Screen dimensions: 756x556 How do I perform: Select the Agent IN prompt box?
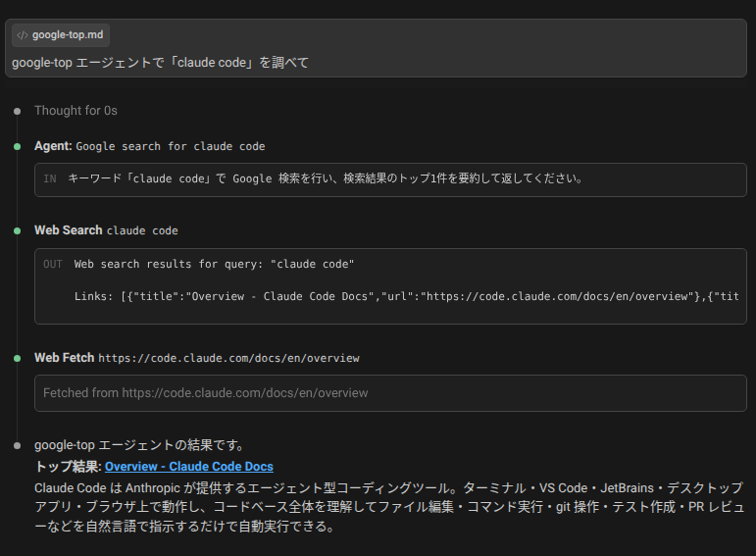[x=390, y=179]
